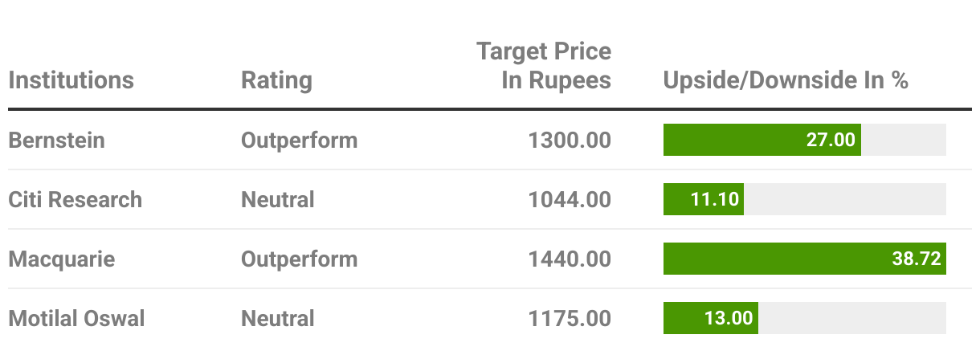Select the 13.00 upside bar

710,318
